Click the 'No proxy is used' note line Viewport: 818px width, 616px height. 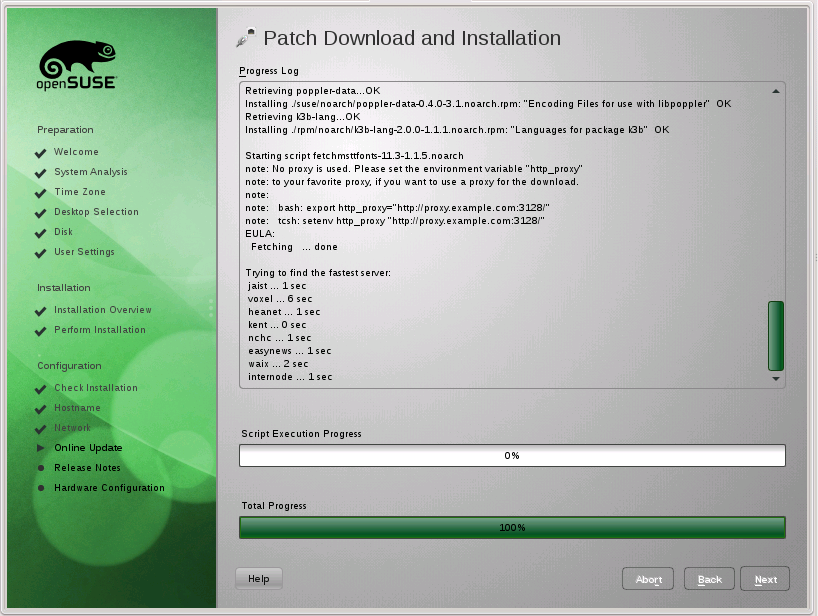tap(414, 169)
